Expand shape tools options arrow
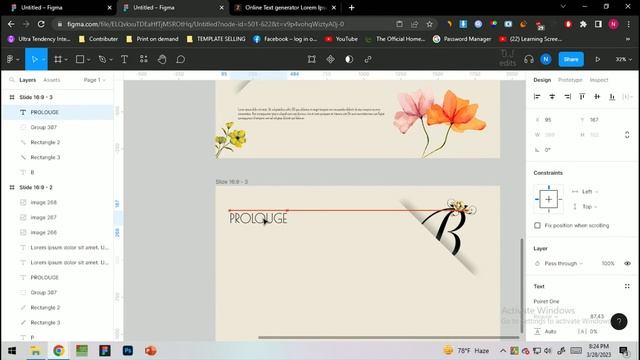 (89, 60)
